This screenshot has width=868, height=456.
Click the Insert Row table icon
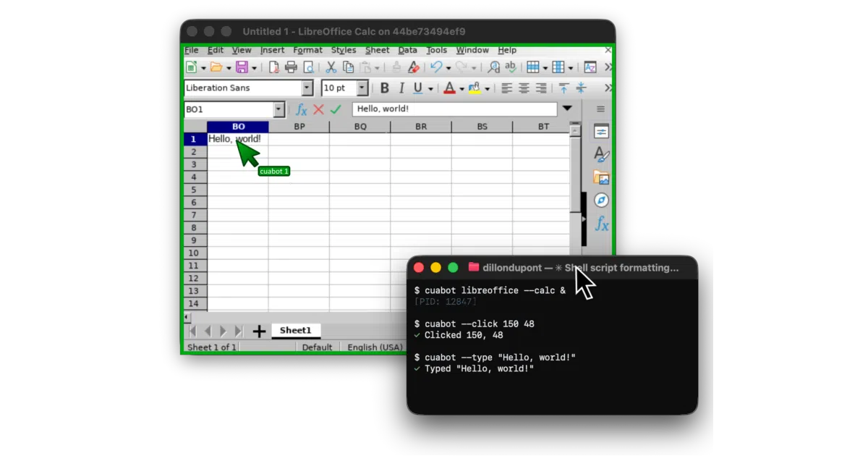click(533, 67)
